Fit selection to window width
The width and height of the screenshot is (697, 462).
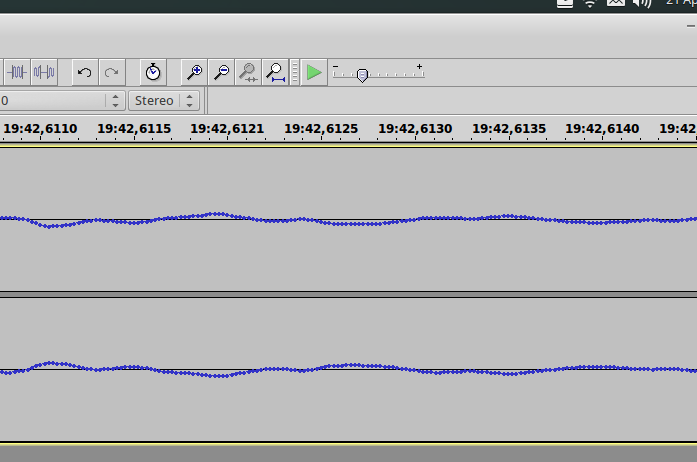(248, 72)
